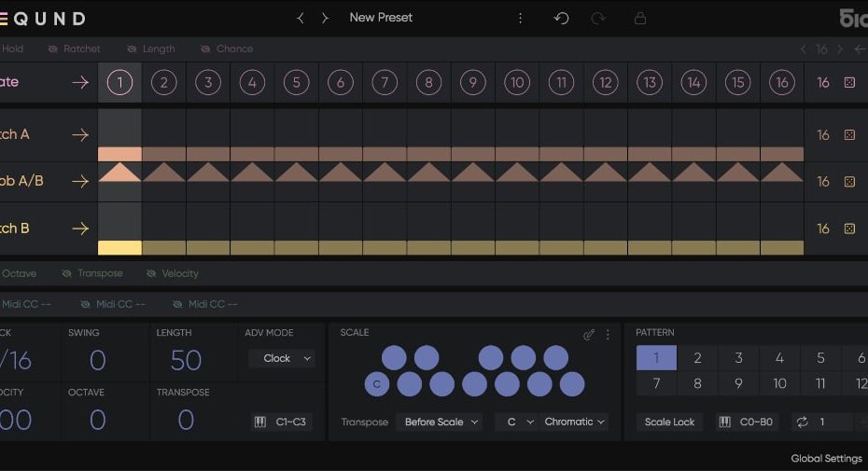The image size is (868, 471).
Task: Go to the previous preset
Action: 301,18
